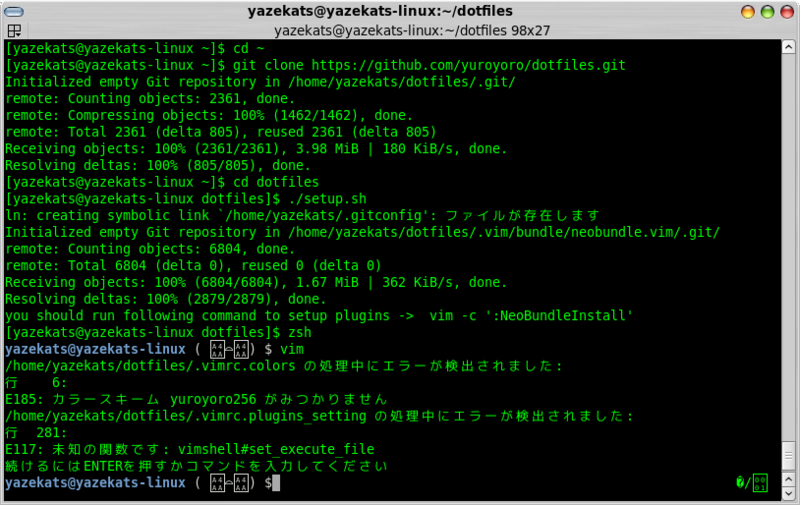Open the window menu icon in title bar
This screenshot has width=800, height=505.
click(x=13, y=11)
